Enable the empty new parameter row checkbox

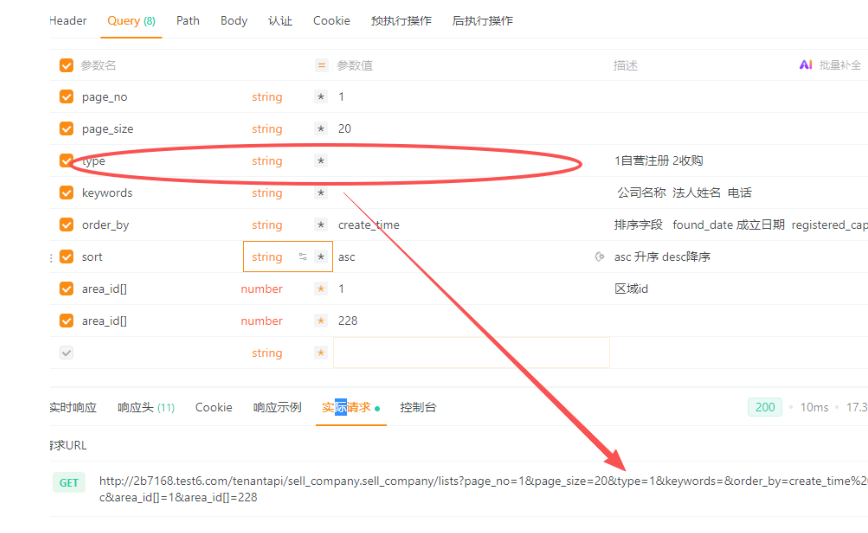click(66, 353)
